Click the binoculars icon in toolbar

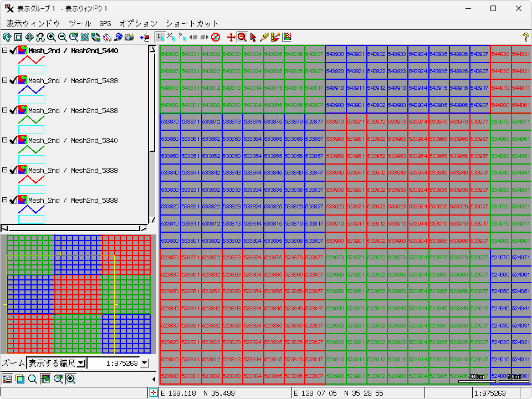tap(40, 37)
